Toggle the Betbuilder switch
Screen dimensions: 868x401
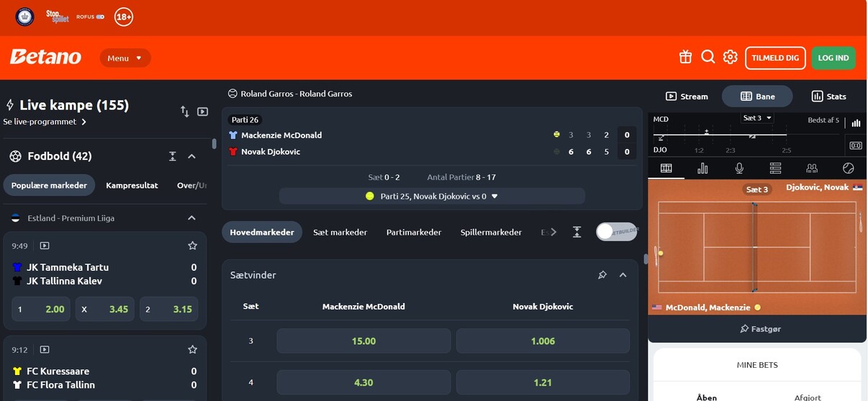tap(617, 232)
